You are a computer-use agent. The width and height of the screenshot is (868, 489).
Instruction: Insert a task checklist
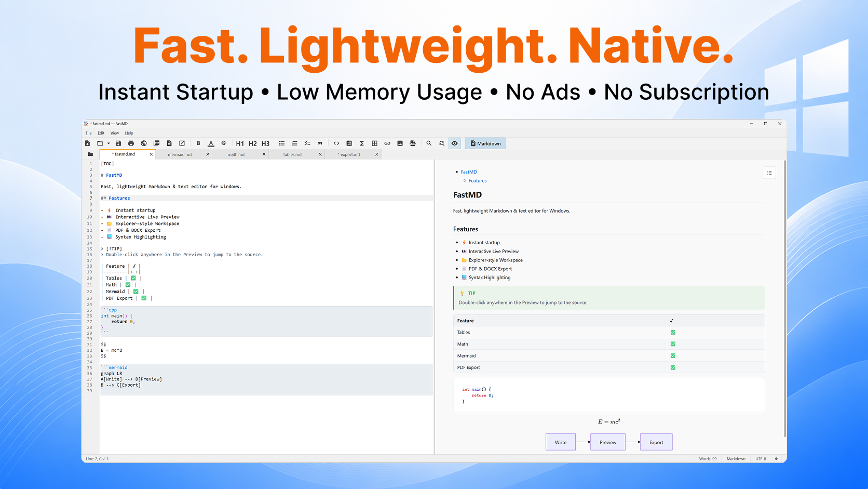[x=307, y=143]
